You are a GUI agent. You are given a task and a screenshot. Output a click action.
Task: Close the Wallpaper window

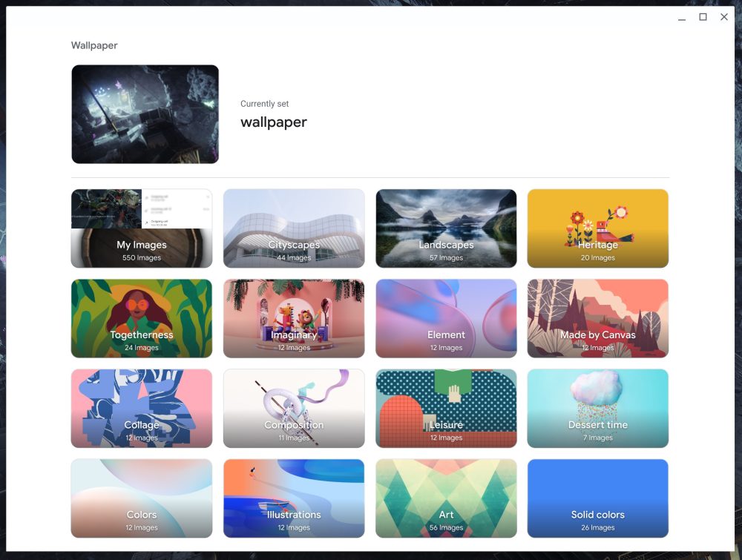click(x=724, y=17)
